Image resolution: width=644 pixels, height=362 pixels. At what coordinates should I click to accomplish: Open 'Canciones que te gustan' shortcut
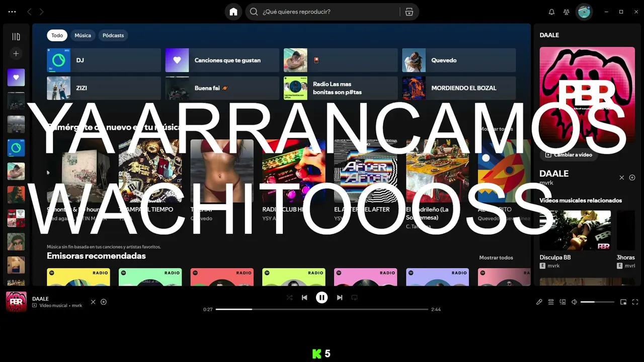pyautogui.click(x=222, y=60)
